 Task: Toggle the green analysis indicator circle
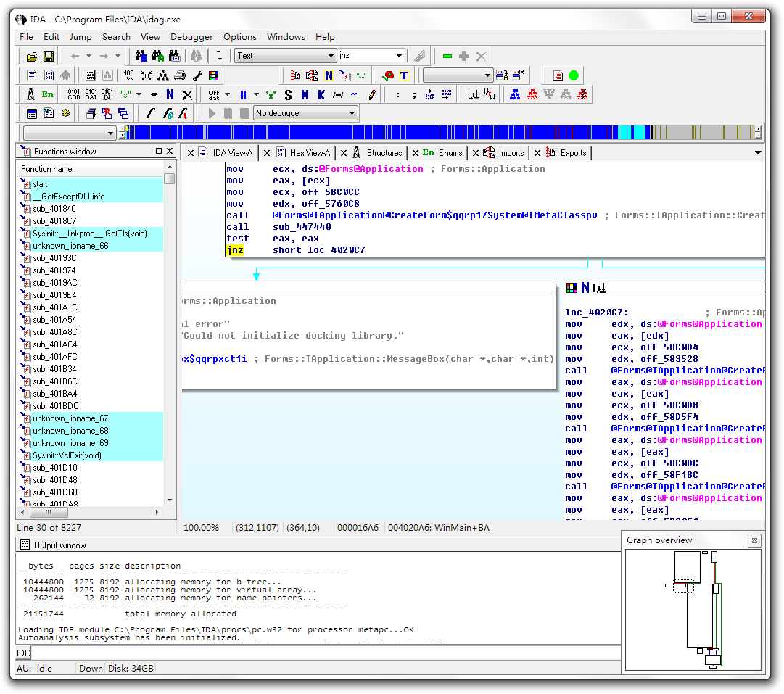[574, 75]
